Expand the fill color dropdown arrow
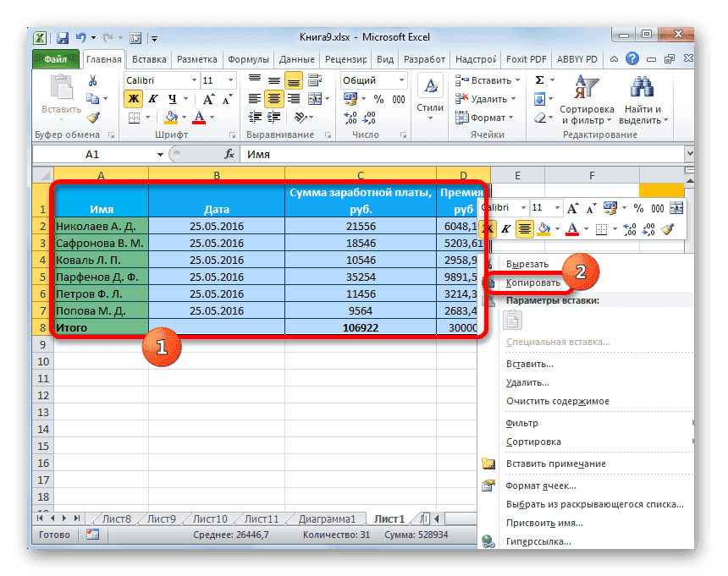Screen dimensions: 728x576 pyautogui.click(x=183, y=118)
